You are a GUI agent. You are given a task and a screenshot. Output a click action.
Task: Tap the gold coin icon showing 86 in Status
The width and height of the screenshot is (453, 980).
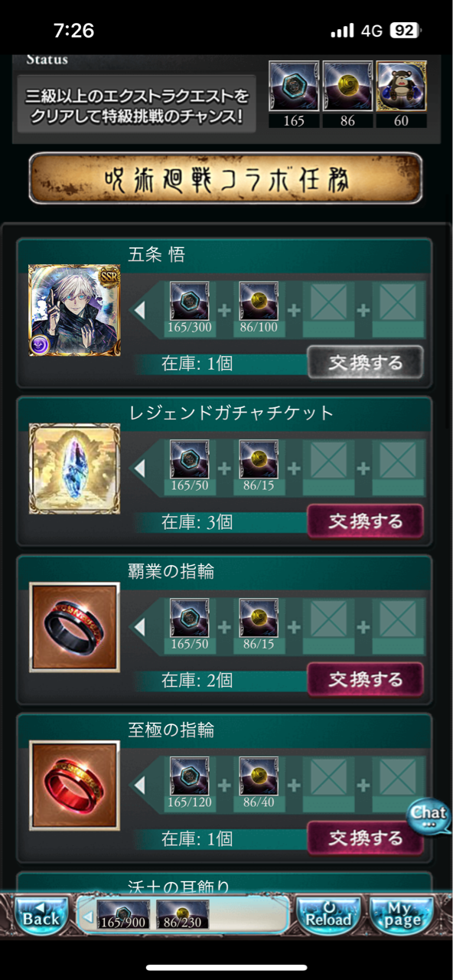[x=348, y=87]
